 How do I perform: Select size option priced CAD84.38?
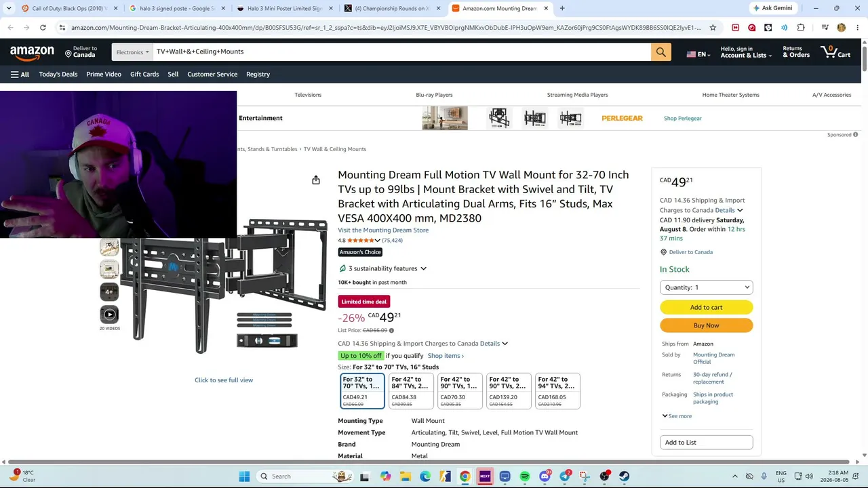tap(411, 391)
